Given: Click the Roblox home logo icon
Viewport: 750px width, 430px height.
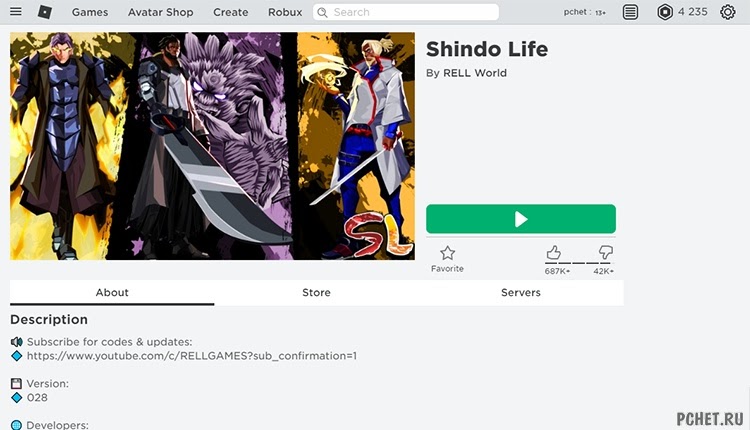Looking at the screenshot, I should click(x=45, y=12).
